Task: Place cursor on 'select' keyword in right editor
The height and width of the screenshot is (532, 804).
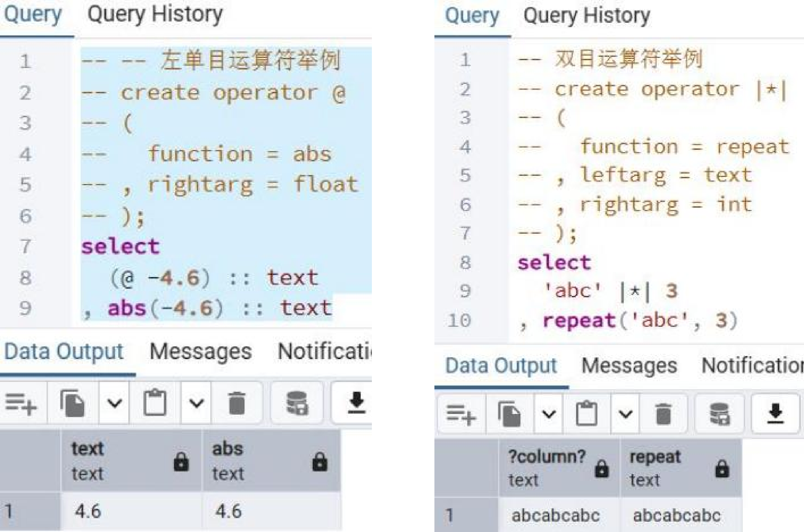Action: tap(554, 263)
